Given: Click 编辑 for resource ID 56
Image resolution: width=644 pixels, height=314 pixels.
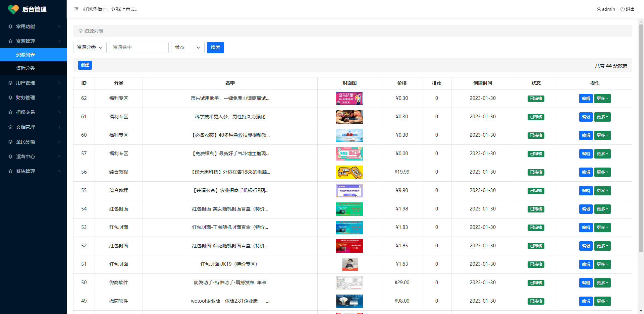Looking at the screenshot, I should (x=586, y=172).
